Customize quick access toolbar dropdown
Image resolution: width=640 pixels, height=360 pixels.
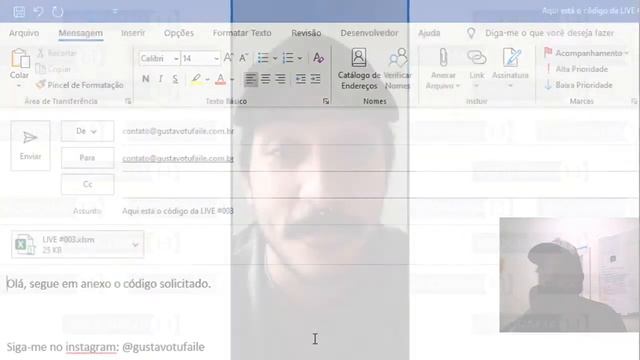(115, 11)
